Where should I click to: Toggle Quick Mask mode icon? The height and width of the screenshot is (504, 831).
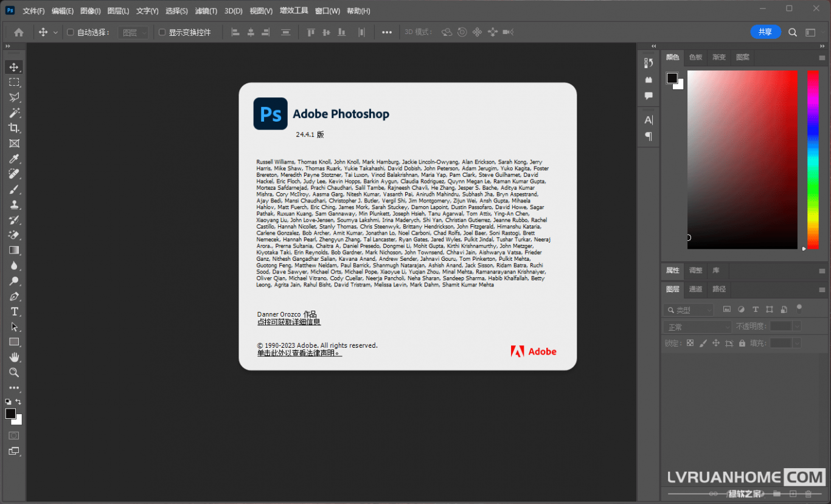(14, 435)
